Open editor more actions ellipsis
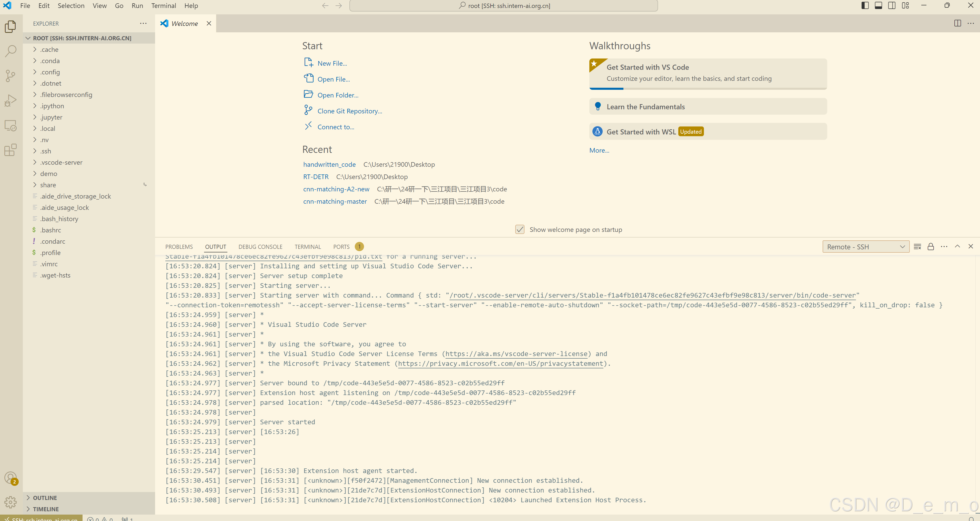The image size is (980, 521). tap(971, 23)
